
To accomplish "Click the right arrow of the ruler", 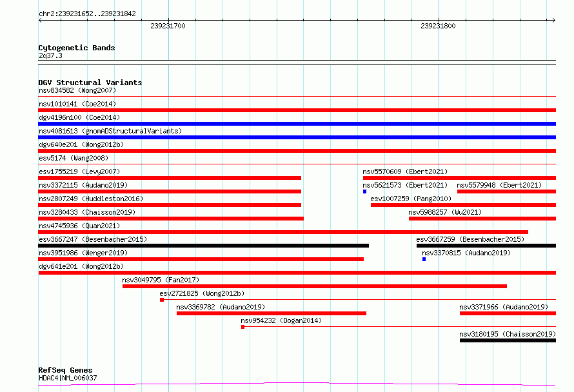I will click(554, 21).
